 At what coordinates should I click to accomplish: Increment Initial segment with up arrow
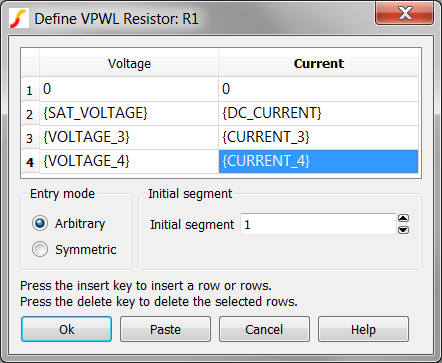(x=403, y=219)
